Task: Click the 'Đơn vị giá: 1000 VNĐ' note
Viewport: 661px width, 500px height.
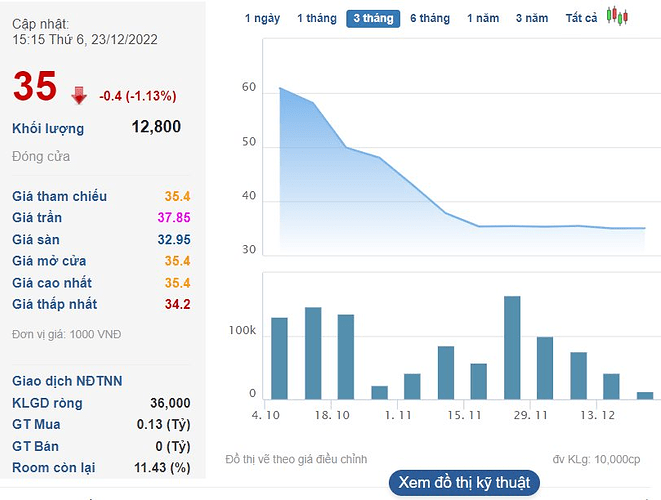Action: click(67, 334)
